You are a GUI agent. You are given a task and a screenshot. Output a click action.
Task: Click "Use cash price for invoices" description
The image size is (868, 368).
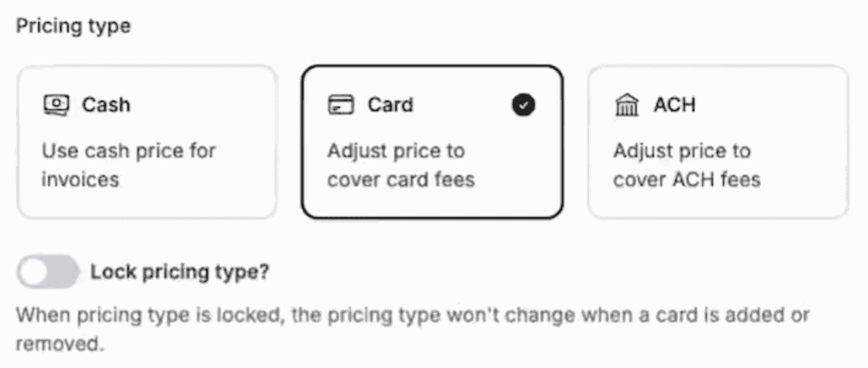tap(129, 165)
